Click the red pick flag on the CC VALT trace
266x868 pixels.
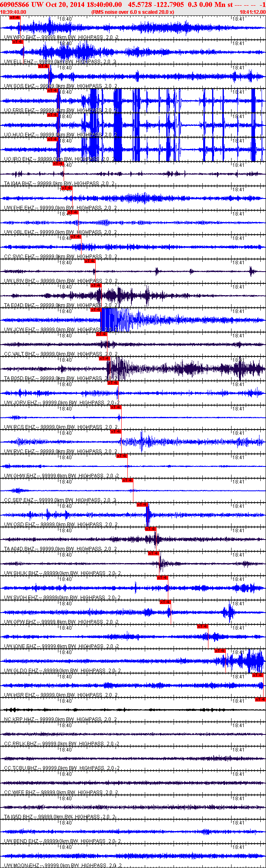pyautogui.click(x=102, y=334)
